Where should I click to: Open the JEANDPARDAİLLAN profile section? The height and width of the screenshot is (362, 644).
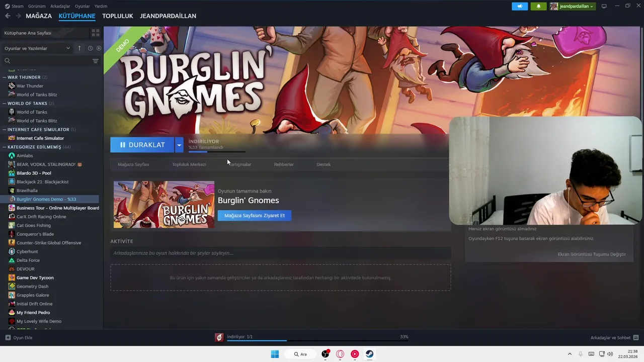pos(168,16)
